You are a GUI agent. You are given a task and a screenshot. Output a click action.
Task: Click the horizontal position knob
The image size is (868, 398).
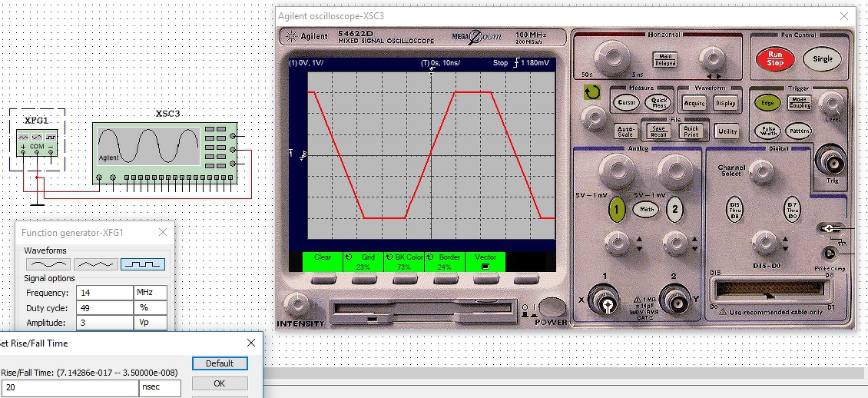pyautogui.click(x=711, y=57)
